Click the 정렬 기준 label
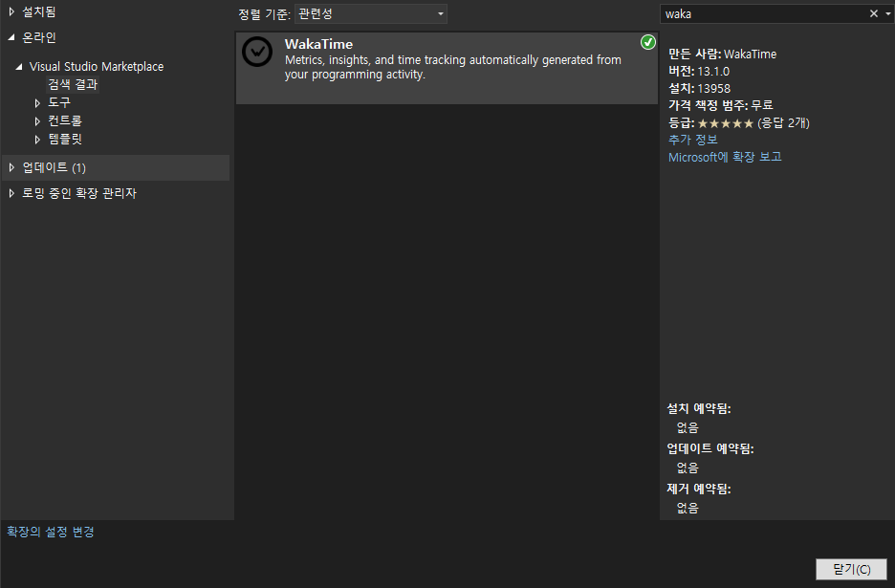Screen dimensions: 895x588 264,14
